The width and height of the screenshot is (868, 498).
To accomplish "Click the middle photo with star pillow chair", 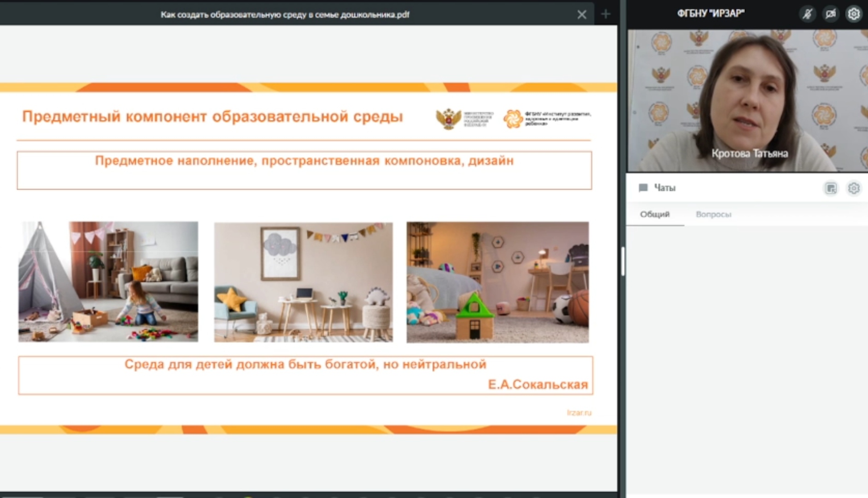I will pyautogui.click(x=303, y=282).
